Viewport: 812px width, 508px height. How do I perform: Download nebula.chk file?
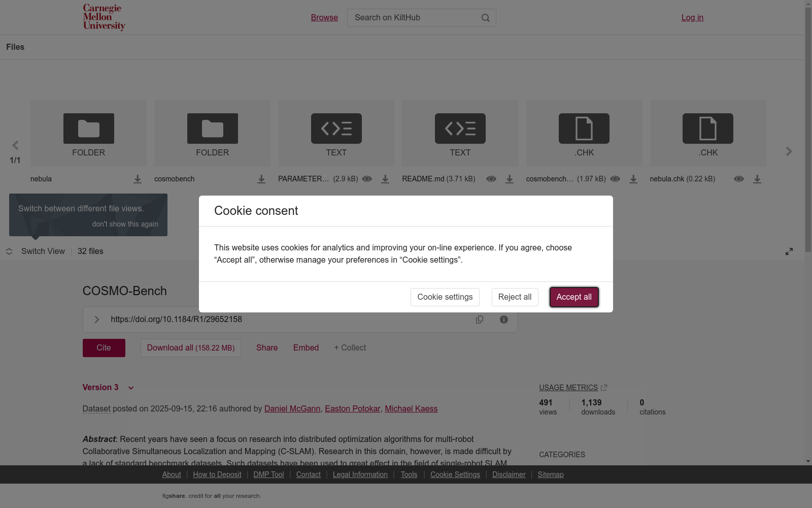click(757, 179)
